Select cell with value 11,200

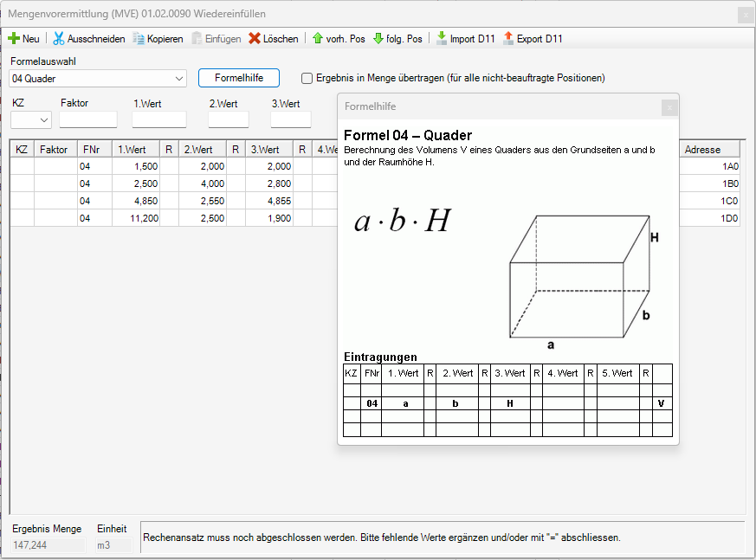[x=136, y=218]
